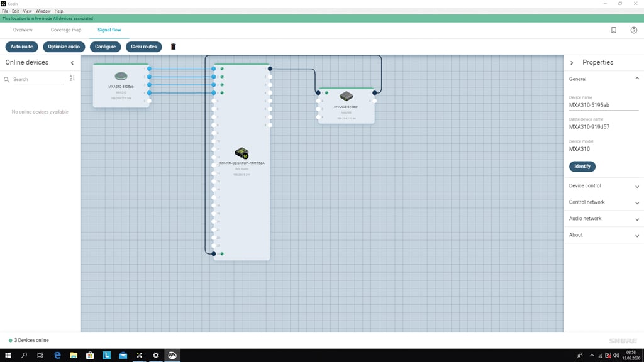
Task: Click the Identify button
Action: point(582,166)
